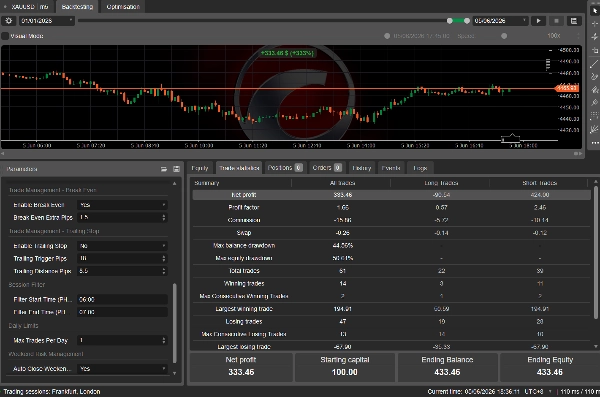Switch to the Backtesting tab
This screenshot has width=600, height=397.
point(77,7)
